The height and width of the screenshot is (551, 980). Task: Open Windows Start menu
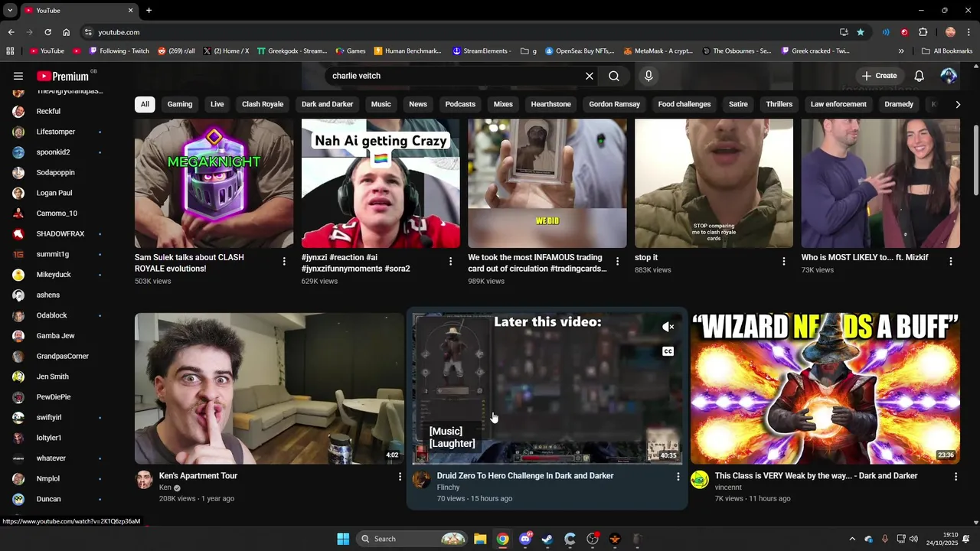coord(343,539)
